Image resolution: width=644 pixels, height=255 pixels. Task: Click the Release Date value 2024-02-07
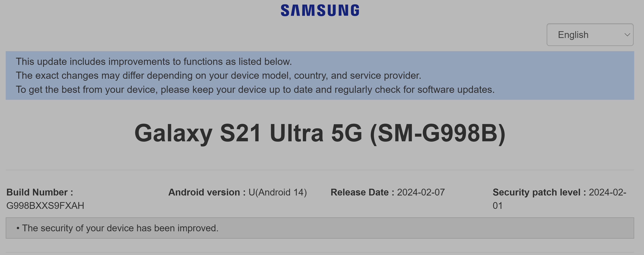pyautogui.click(x=422, y=192)
